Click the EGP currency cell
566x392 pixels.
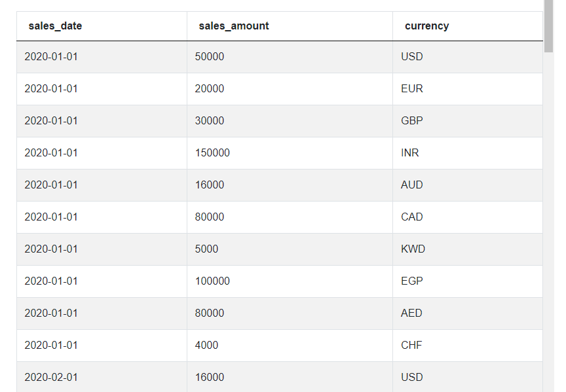(x=468, y=281)
